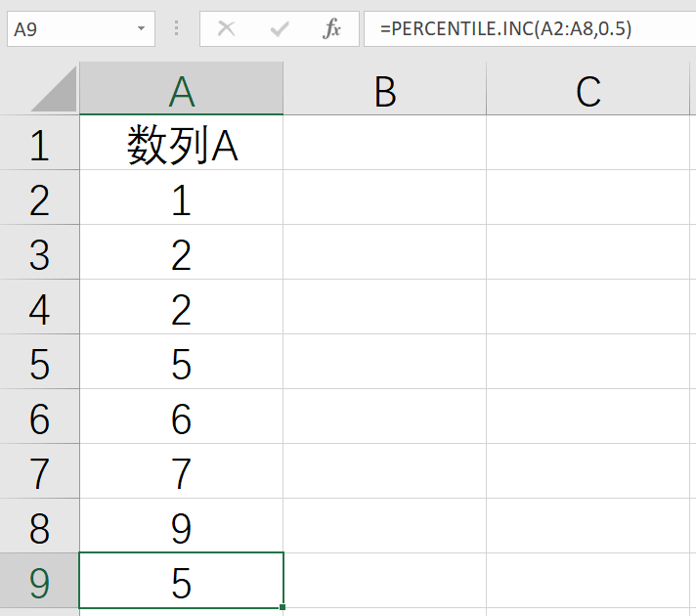
Task: Click cell A1 containing 数列A
Action: (x=181, y=146)
